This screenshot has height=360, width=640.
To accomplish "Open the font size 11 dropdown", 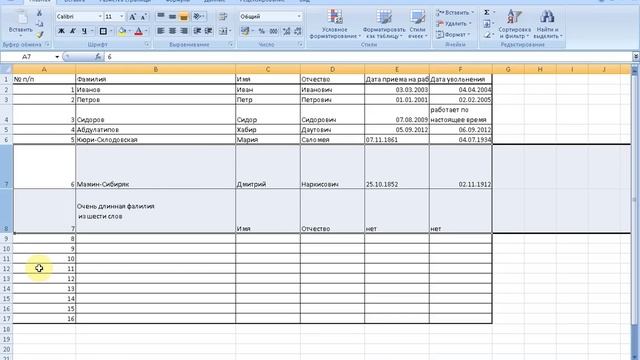I will [122, 17].
